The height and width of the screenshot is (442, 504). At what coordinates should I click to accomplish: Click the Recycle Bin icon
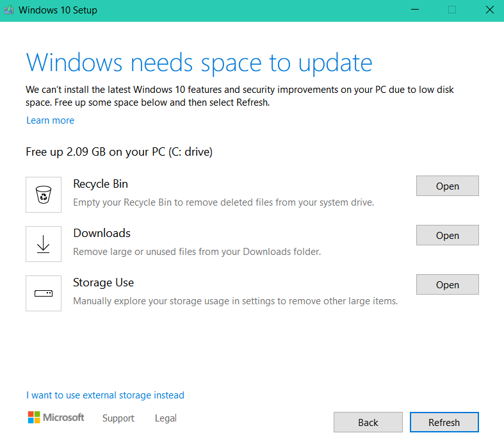point(44,195)
